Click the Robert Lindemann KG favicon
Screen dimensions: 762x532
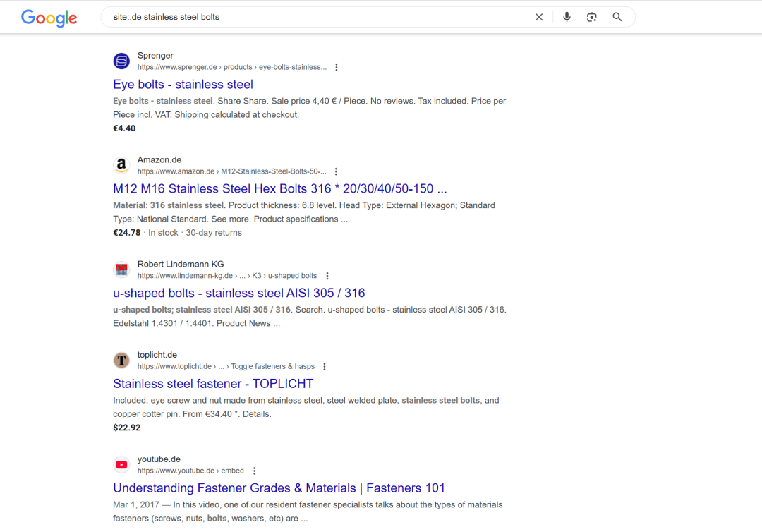coord(121,270)
